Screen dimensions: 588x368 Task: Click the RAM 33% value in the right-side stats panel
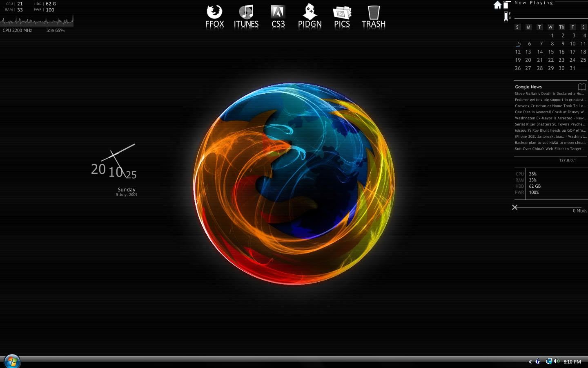(533, 180)
